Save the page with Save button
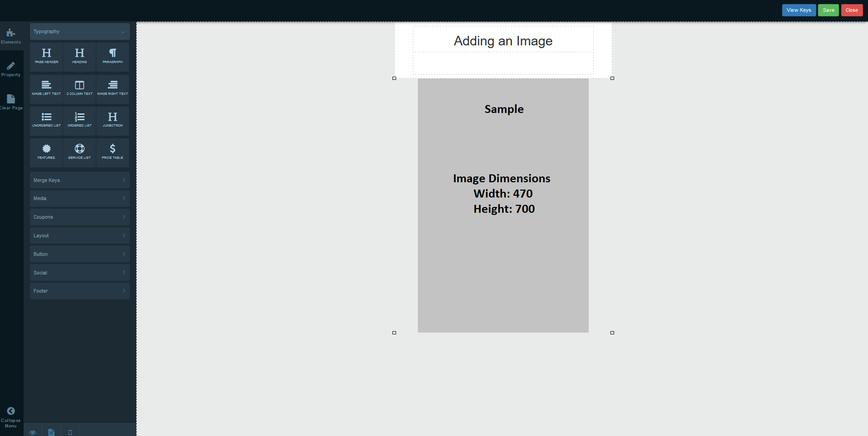 pyautogui.click(x=828, y=10)
